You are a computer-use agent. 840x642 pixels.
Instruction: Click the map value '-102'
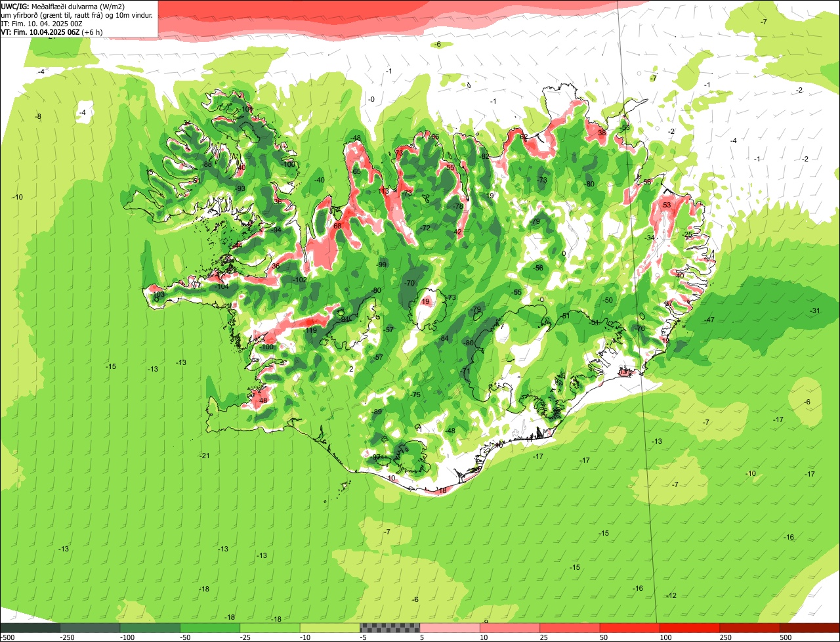click(x=300, y=280)
